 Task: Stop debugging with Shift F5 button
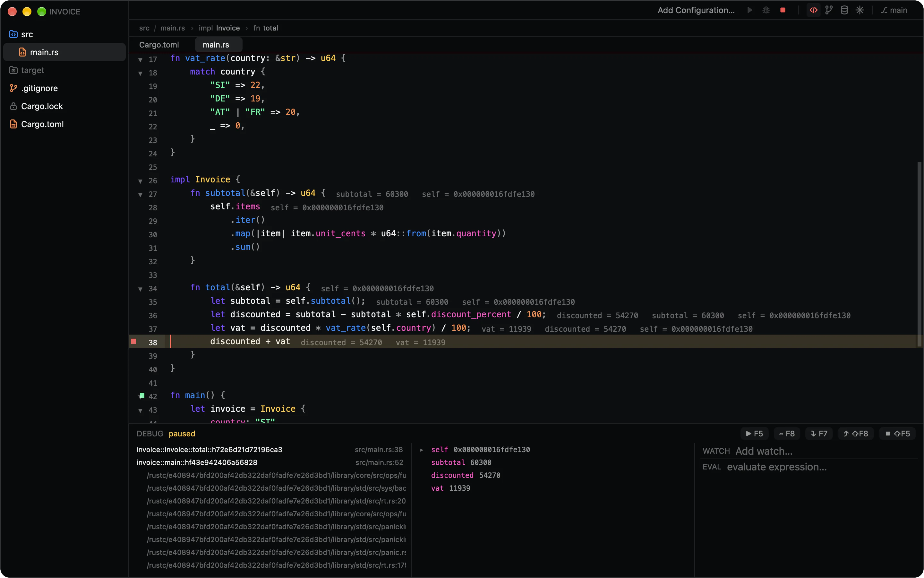tap(897, 434)
